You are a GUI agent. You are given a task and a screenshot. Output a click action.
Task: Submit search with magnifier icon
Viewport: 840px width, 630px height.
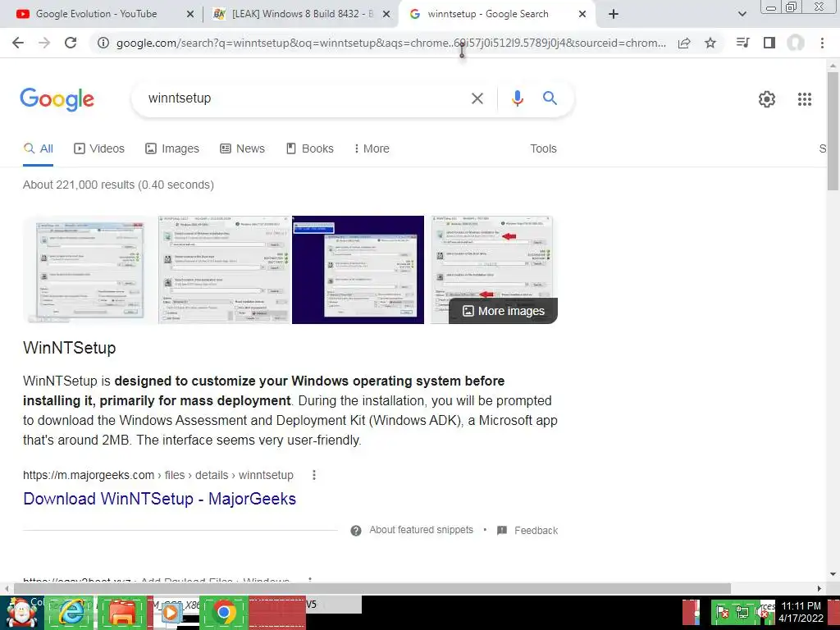click(550, 98)
